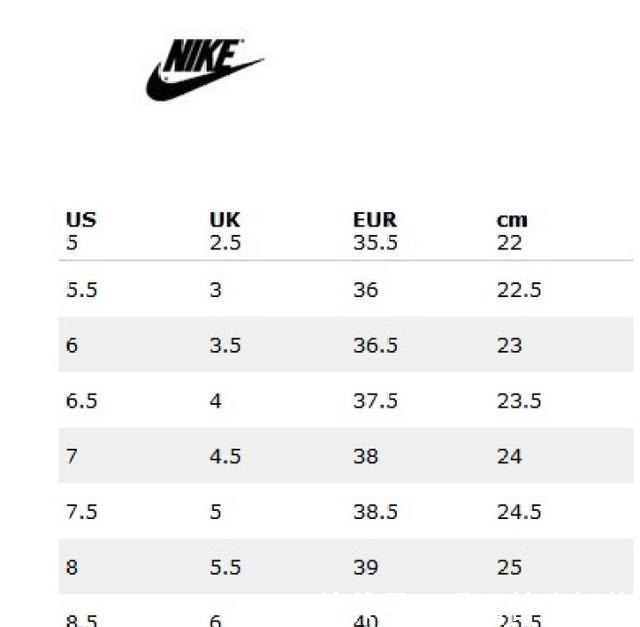This screenshot has height=627, width=640.
Task: Select EUR size 36.5 cell
Action: 375,345
